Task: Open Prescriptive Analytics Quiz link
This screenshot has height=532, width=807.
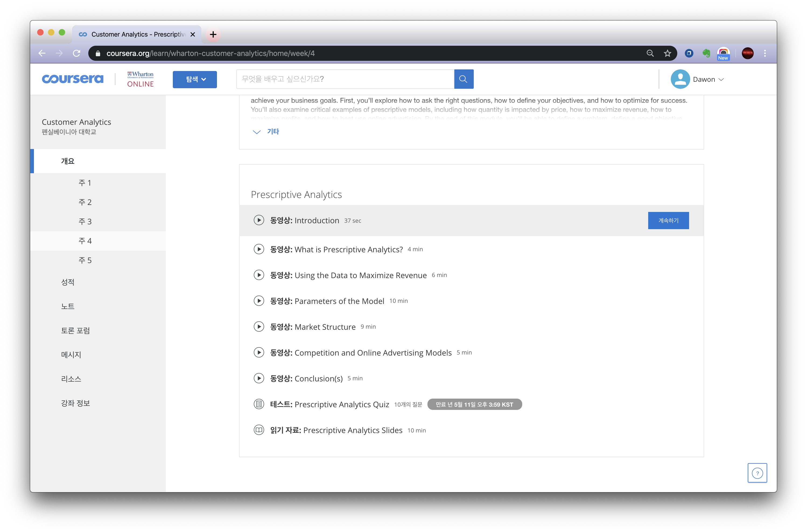Action: (x=329, y=405)
